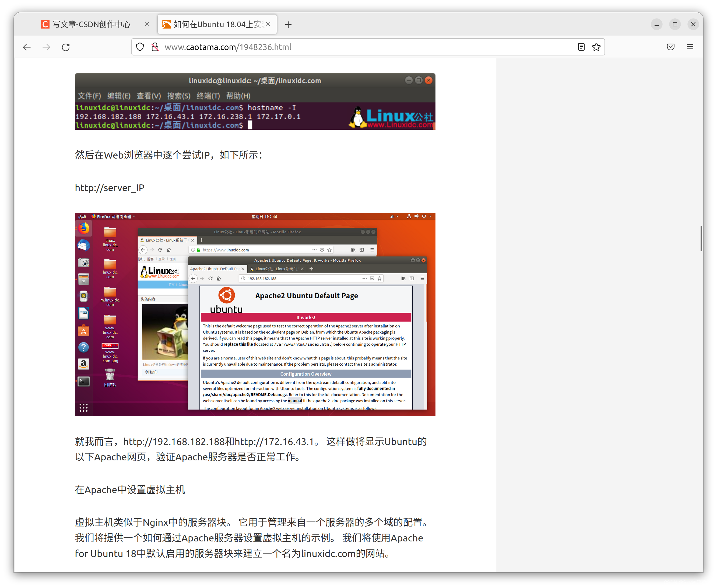Click the back navigation arrow
Image resolution: width=717 pixels, height=588 pixels.
pyautogui.click(x=27, y=47)
